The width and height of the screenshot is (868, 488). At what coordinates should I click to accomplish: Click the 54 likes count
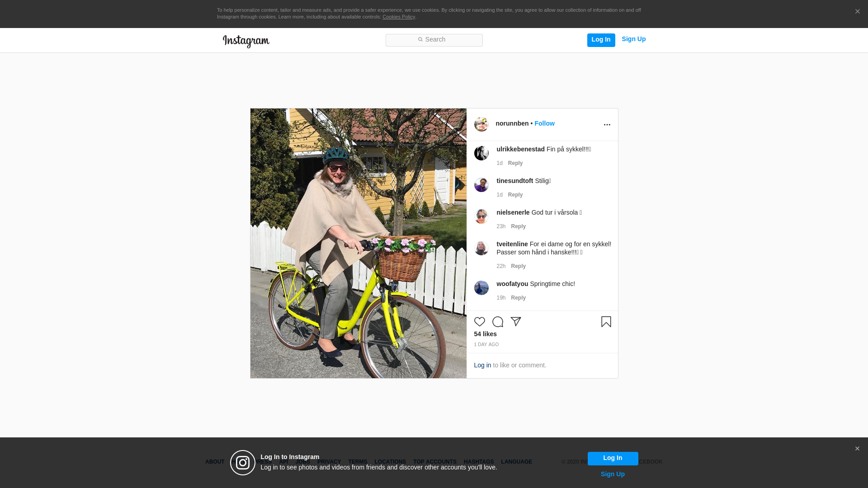pyautogui.click(x=486, y=334)
